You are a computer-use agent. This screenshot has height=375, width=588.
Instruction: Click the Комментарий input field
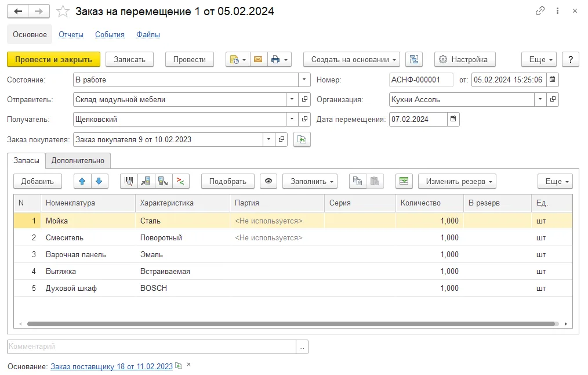point(151,347)
